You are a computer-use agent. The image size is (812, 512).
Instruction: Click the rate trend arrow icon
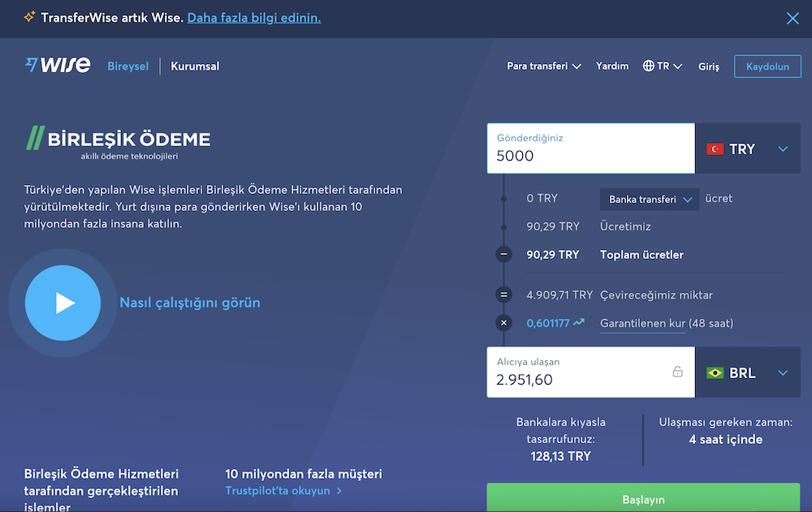click(x=579, y=322)
